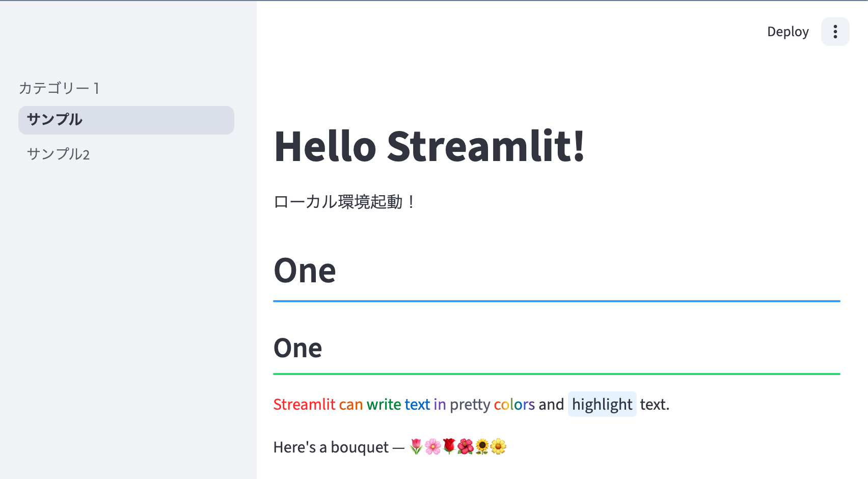868x479 pixels.
Task: Click the red word "Streamlit"
Action: [x=304, y=405]
